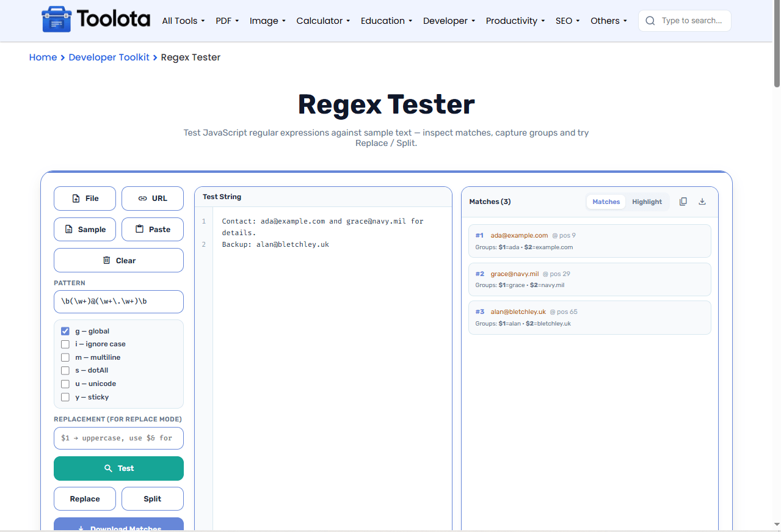This screenshot has height=532, width=781.
Task: Click the search icon on Test button
Action: point(108,468)
